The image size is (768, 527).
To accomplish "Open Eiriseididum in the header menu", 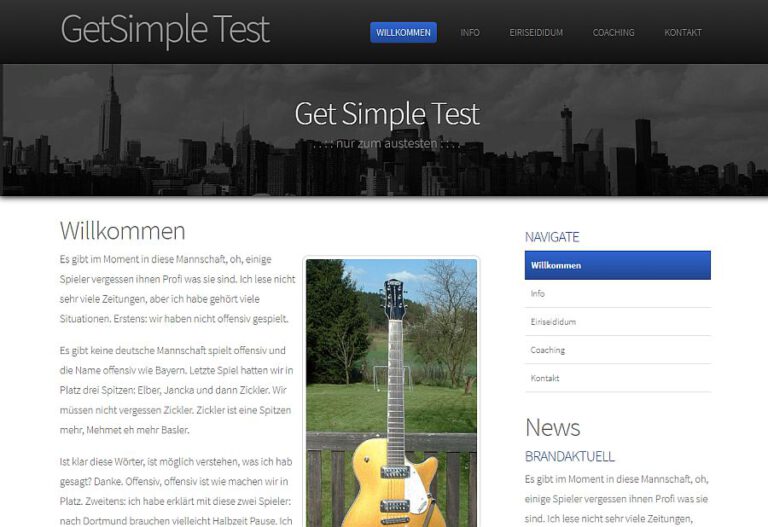I will point(536,32).
